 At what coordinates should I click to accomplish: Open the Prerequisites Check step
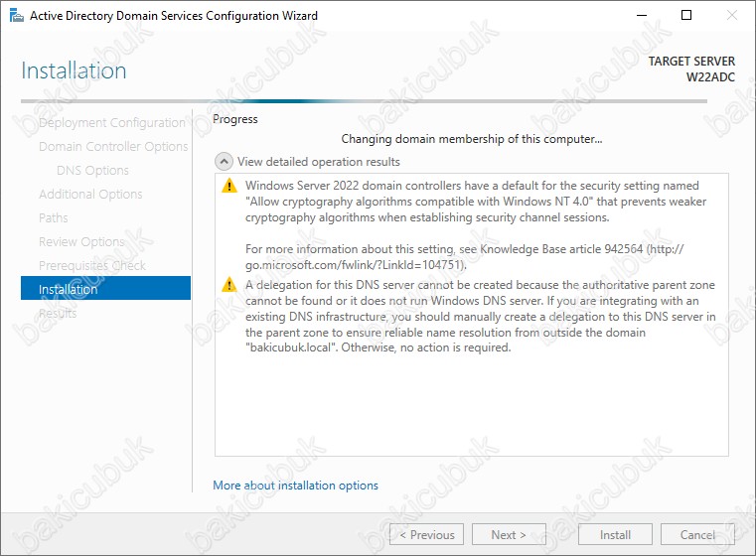92,265
